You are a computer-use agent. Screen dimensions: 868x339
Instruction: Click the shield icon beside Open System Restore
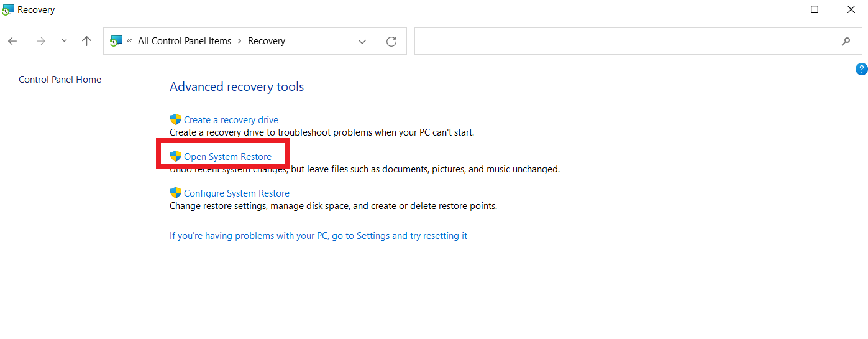pyautogui.click(x=176, y=156)
